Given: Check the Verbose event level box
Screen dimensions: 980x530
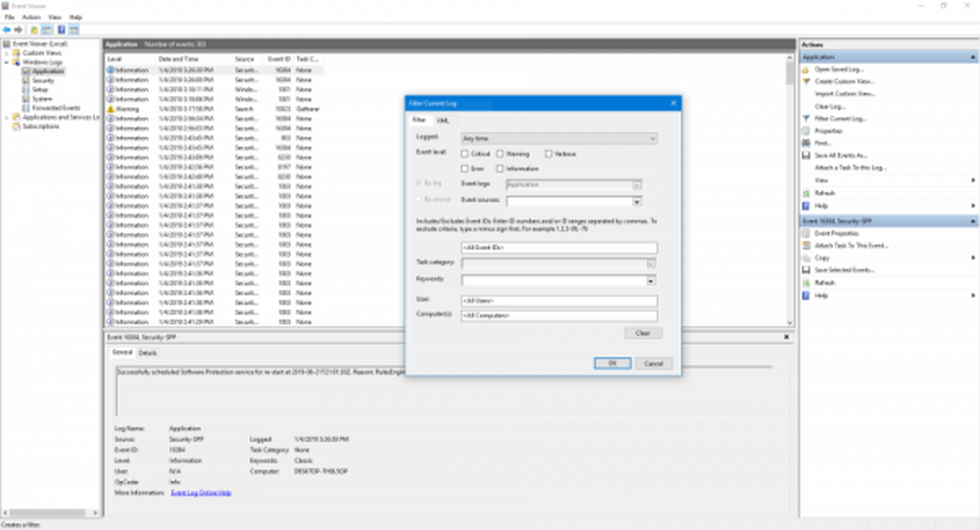Looking at the screenshot, I should click(549, 154).
